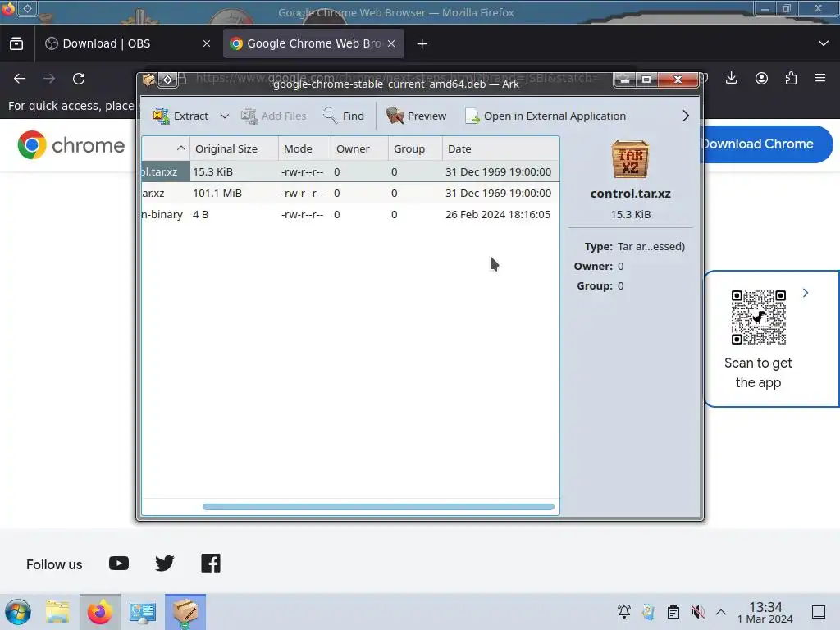This screenshot has width=840, height=630.
Task: Open the Firefox extensions icon
Action: 791,79
